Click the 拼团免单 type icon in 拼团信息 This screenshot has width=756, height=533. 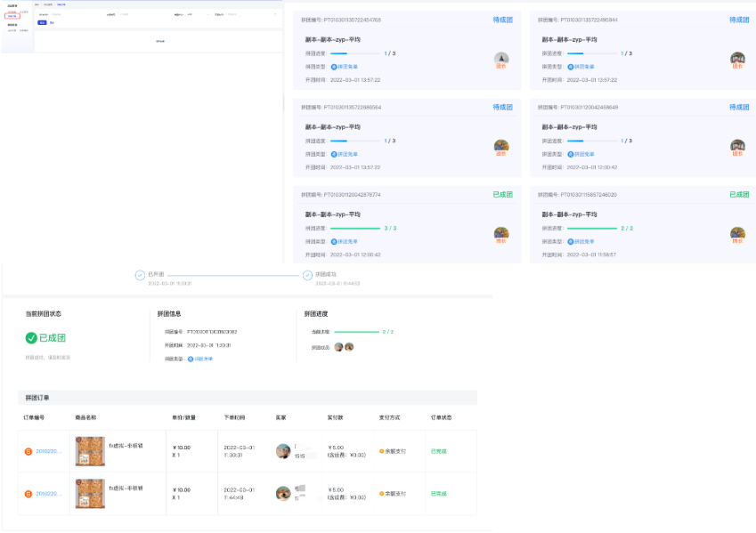tap(191, 359)
